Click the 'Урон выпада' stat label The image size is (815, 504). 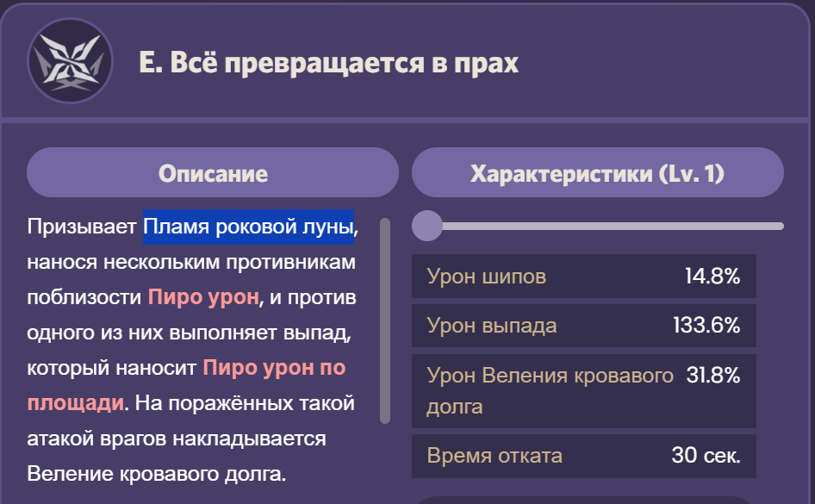pos(492,326)
